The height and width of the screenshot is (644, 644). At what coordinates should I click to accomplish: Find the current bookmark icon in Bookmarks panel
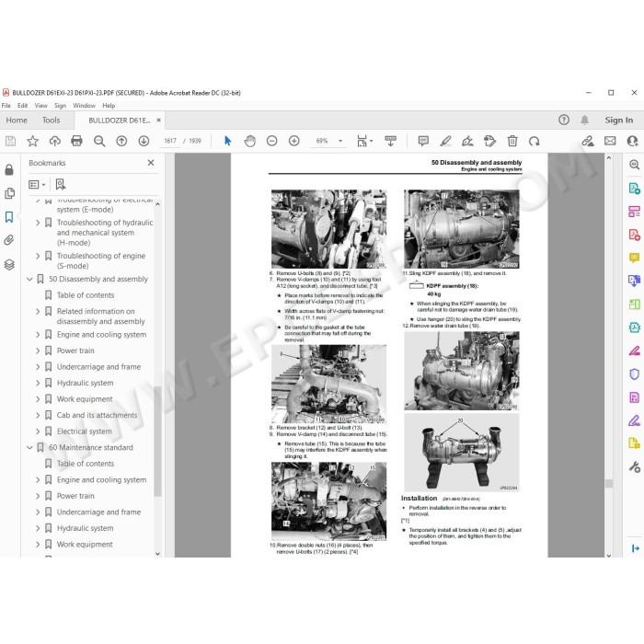(61, 184)
